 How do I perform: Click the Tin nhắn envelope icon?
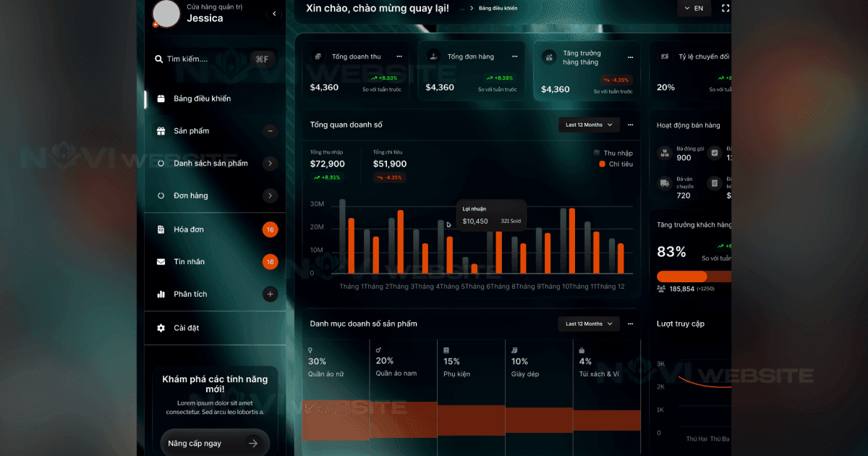pos(161,262)
